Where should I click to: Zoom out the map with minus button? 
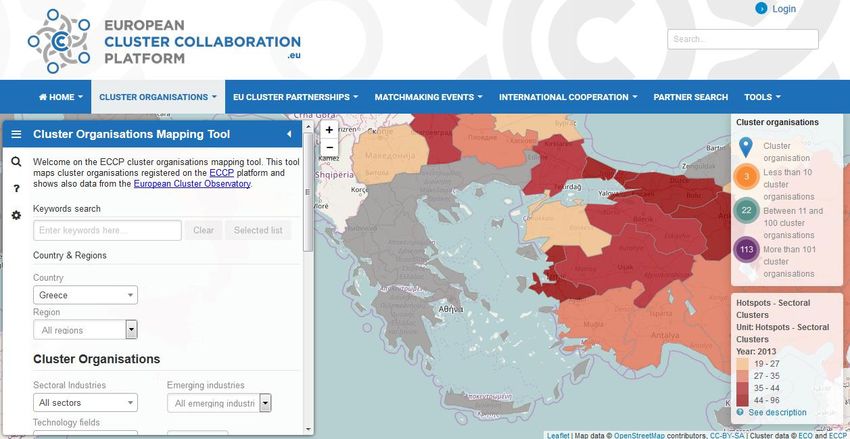tap(329, 147)
